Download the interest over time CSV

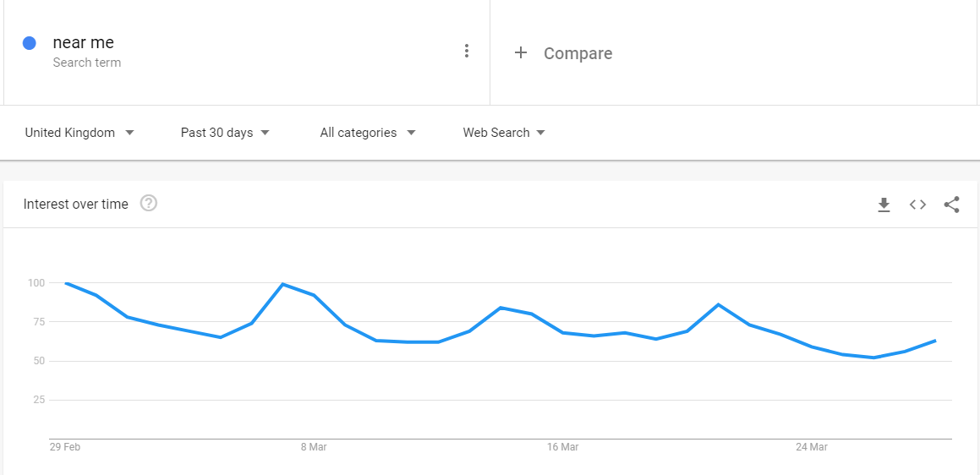[883, 205]
